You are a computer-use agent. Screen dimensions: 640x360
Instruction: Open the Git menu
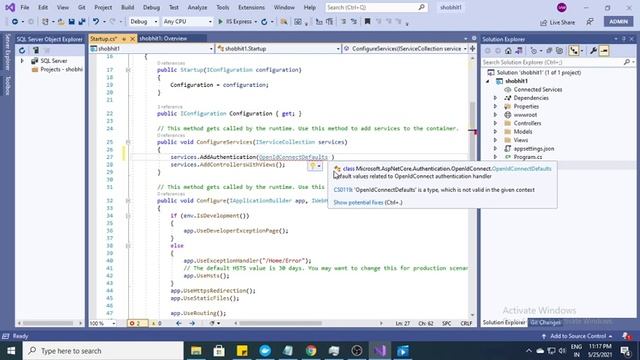pos(82,7)
